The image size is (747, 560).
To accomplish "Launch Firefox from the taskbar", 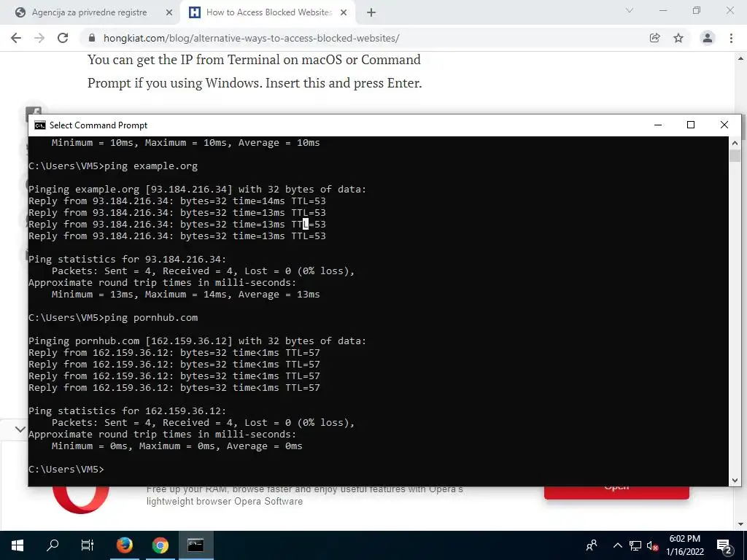I will 125,545.
